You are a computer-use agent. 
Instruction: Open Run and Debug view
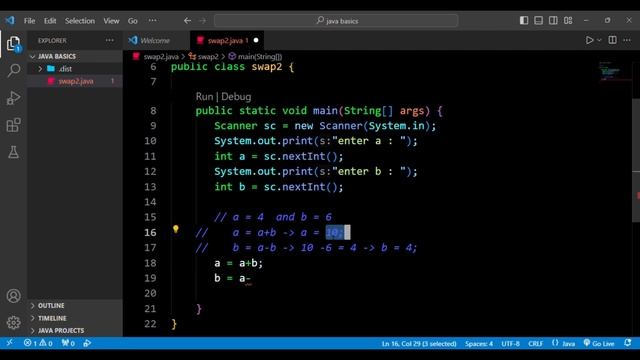point(13,98)
